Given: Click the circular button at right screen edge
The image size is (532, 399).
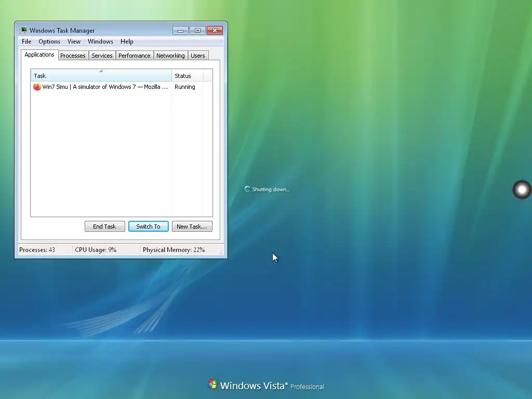Looking at the screenshot, I should 522,190.
